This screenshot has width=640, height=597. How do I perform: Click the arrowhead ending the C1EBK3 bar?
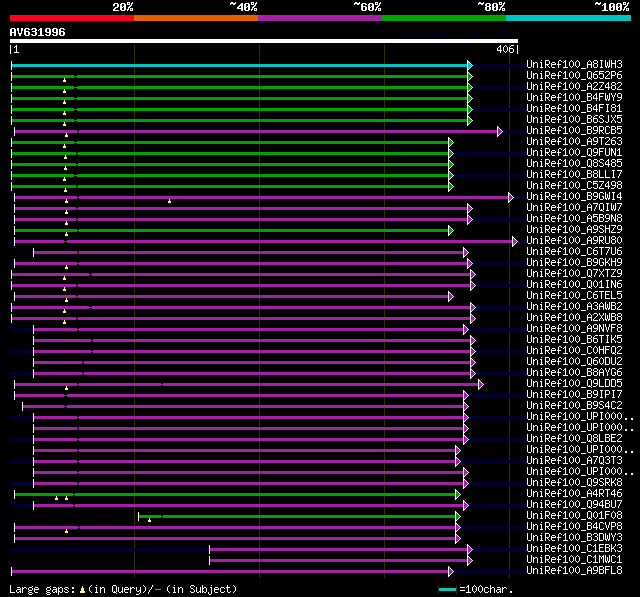[x=470, y=550]
